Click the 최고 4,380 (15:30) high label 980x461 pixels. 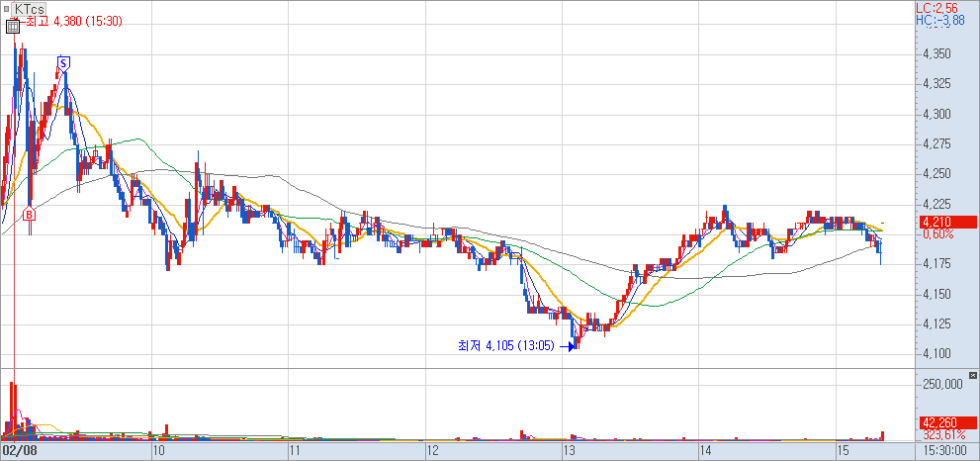(x=74, y=21)
